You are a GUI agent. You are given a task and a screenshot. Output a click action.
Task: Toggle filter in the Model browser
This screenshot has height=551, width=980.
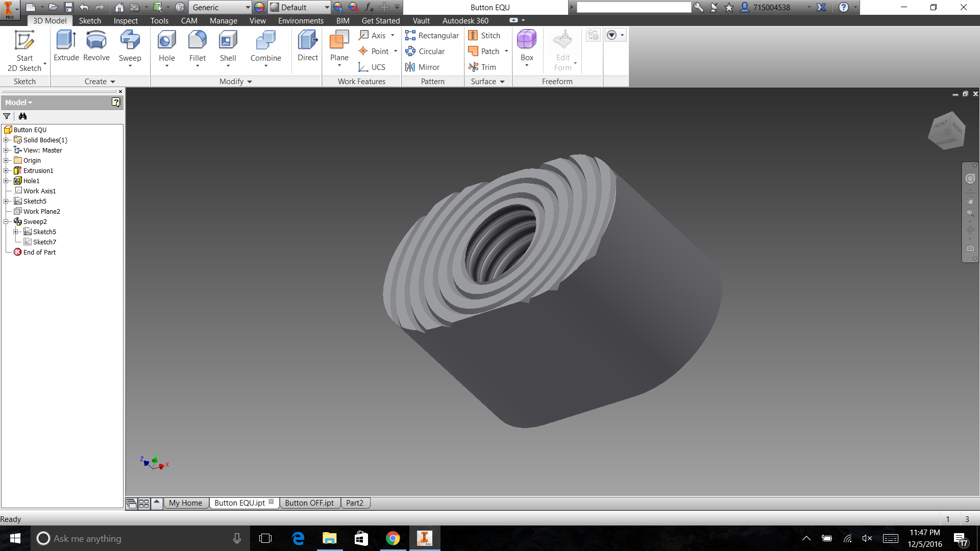[x=7, y=116]
